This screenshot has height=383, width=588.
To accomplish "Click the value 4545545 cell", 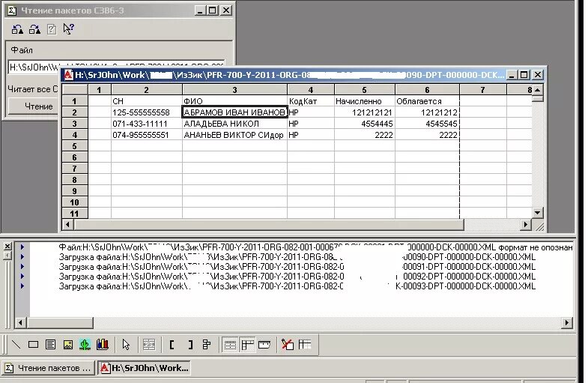I will [x=427, y=124].
